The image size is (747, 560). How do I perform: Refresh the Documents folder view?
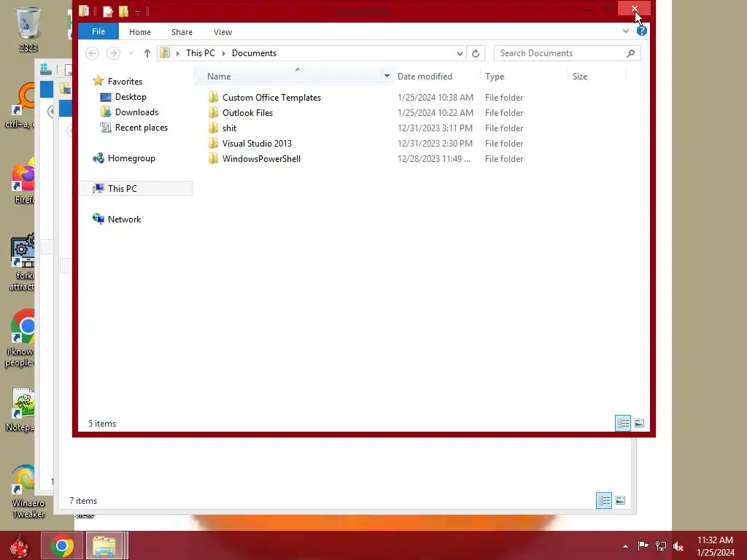476,53
